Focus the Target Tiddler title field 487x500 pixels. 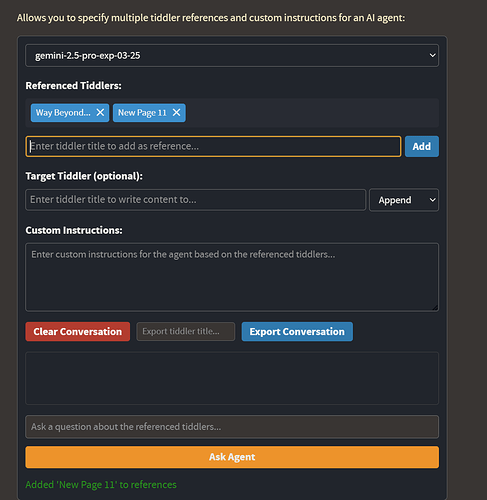coord(196,200)
